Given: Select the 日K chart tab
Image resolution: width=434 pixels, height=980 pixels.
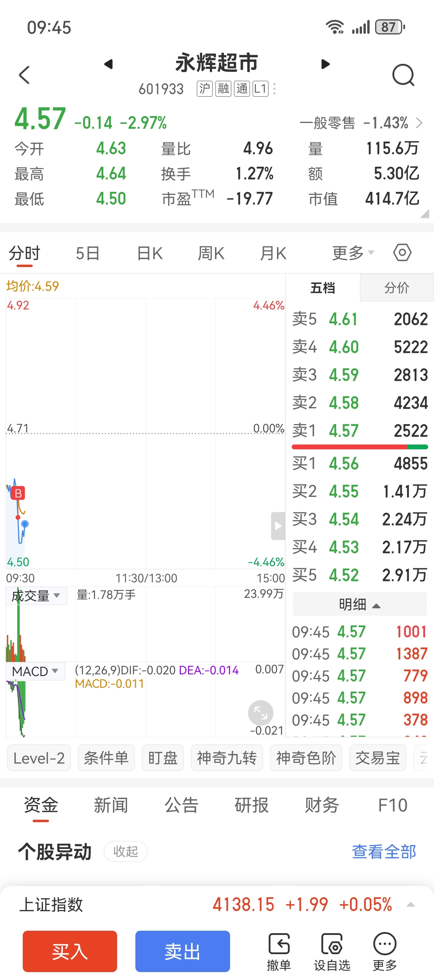Looking at the screenshot, I should 150,253.
